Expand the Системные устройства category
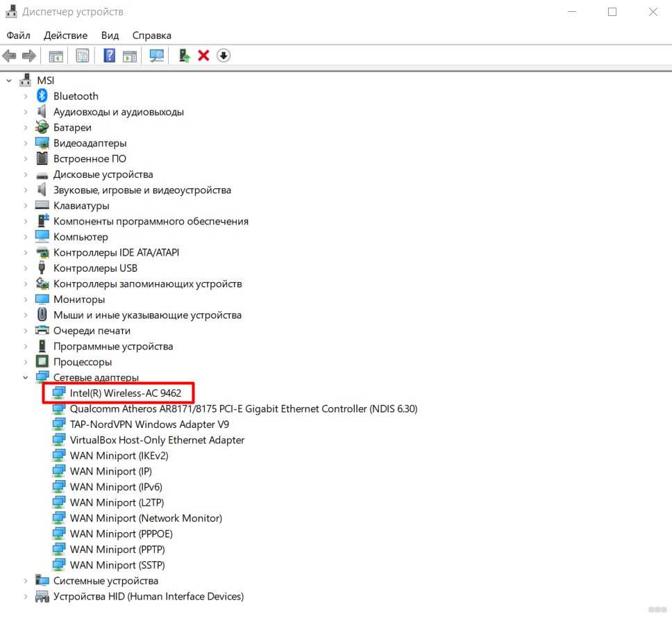This screenshot has width=672, height=619. [x=26, y=581]
